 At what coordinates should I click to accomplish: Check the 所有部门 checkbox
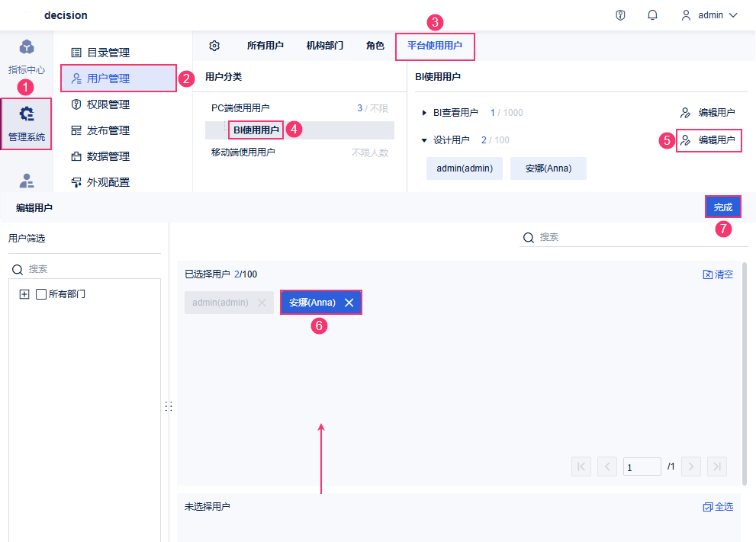[x=41, y=294]
